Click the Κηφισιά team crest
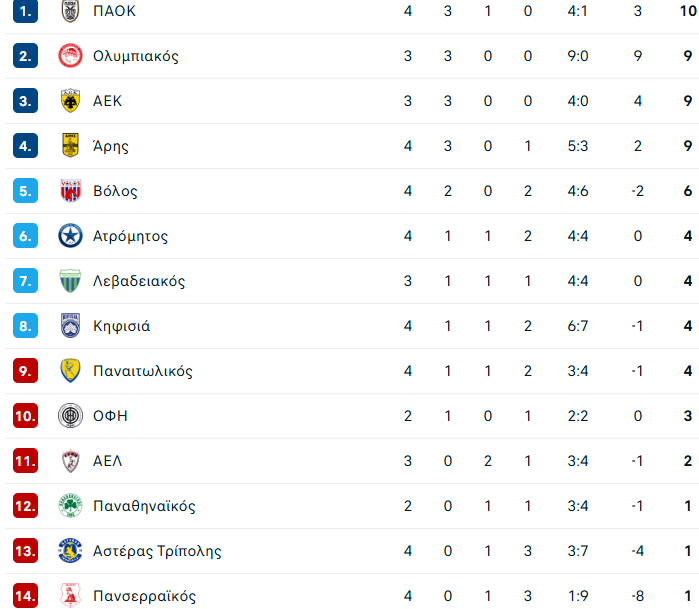The image size is (699, 609). point(70,325)
